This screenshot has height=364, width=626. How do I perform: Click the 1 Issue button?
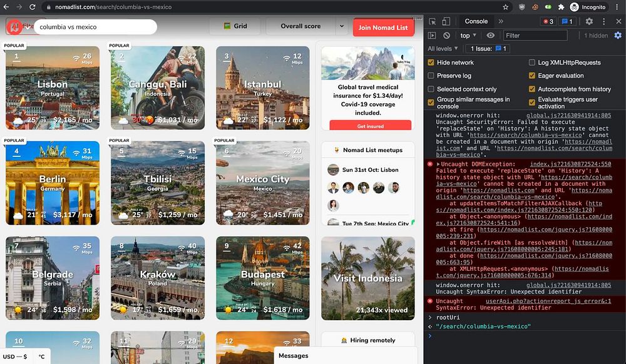pos(488,49)
